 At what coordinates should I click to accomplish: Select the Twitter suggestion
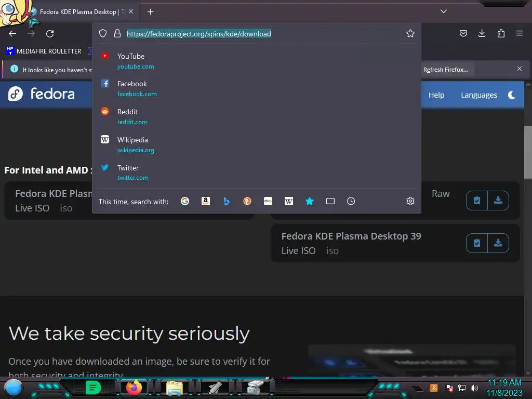coord(257,172)
